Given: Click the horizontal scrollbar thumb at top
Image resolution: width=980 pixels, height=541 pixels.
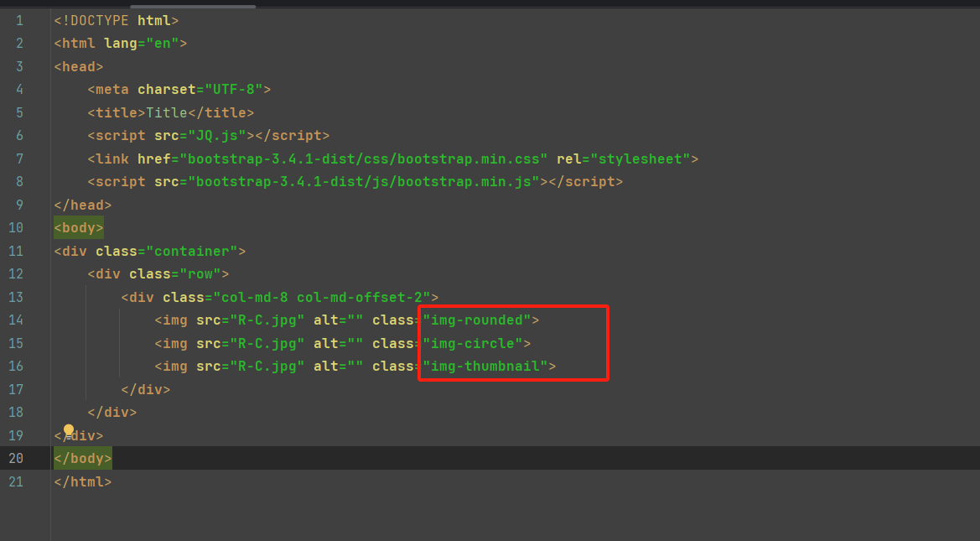Looking at the screenshot, I should point(193,6).
